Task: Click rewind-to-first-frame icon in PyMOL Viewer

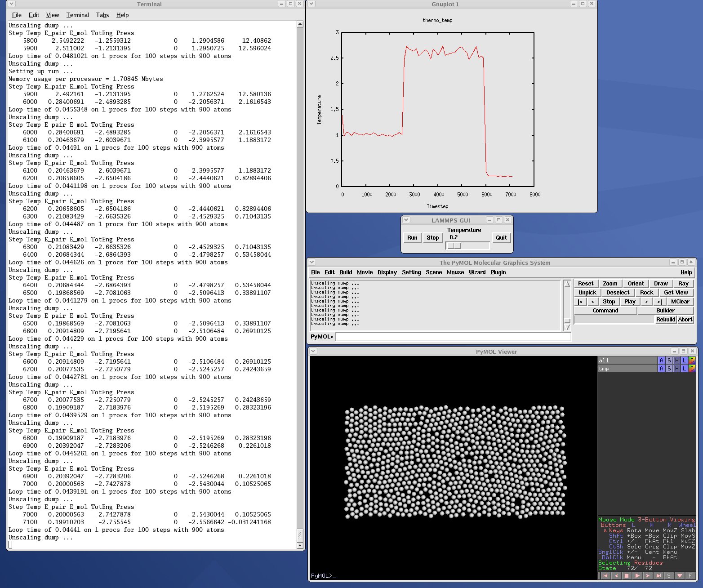Action: click(x=605, y=576)
